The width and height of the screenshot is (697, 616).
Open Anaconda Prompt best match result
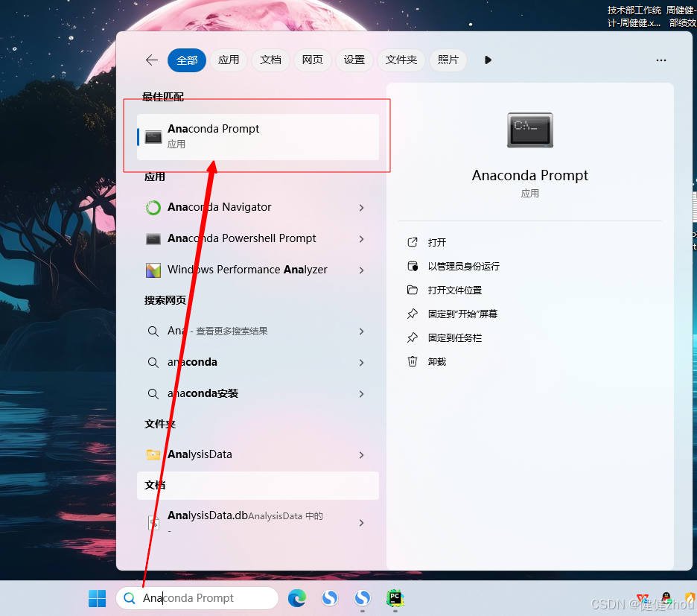(x=258, y=136)
